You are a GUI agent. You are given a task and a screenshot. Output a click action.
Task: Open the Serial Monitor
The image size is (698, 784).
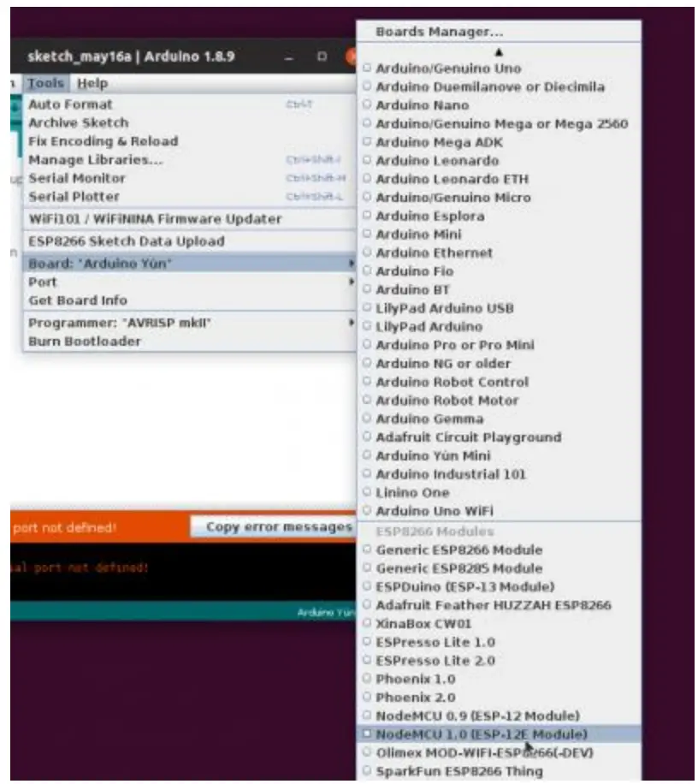189,179
